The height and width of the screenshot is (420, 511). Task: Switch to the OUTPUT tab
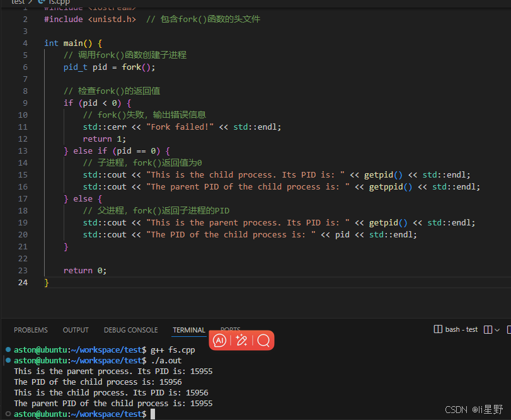(x=76, y=330)
